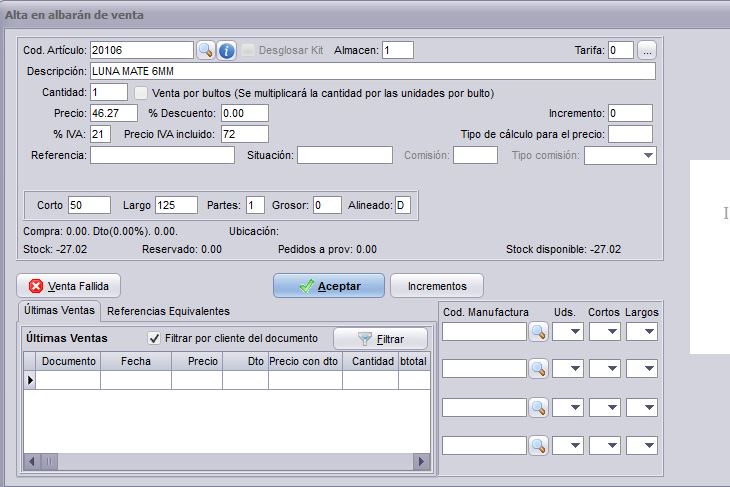Show article info with blue i icon
Viewport: 730px width, 487px height.
coord(226,50)
